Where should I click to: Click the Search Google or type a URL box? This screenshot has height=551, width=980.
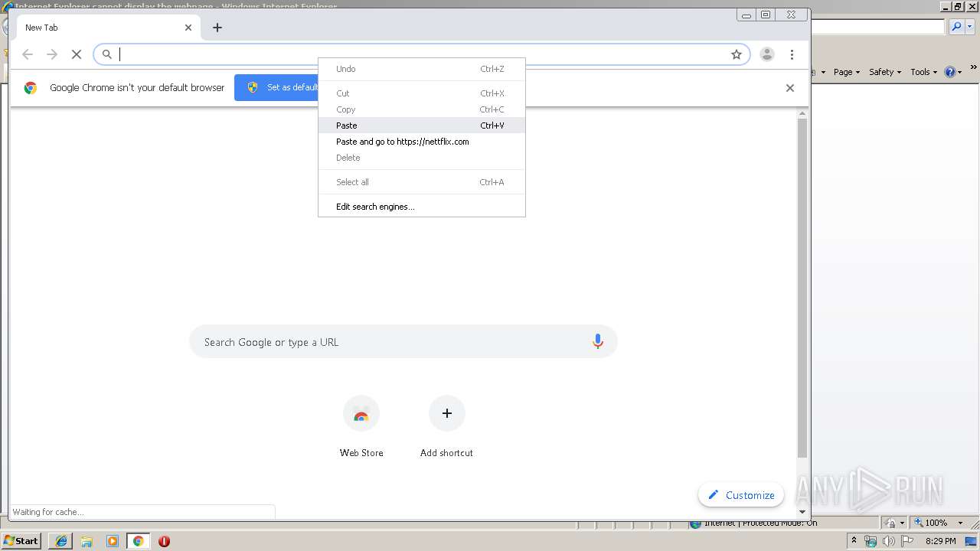[403, 342]
